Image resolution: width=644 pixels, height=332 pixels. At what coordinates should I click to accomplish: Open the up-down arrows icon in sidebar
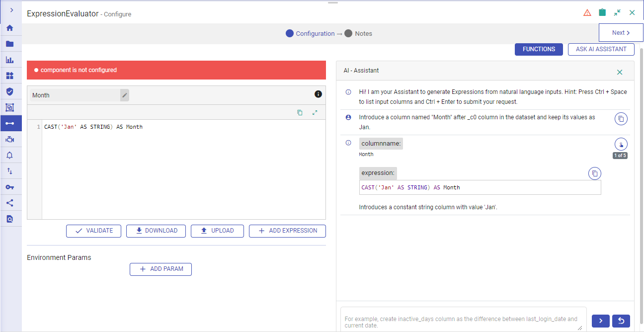pyautogui.click(x=10, y=171)
